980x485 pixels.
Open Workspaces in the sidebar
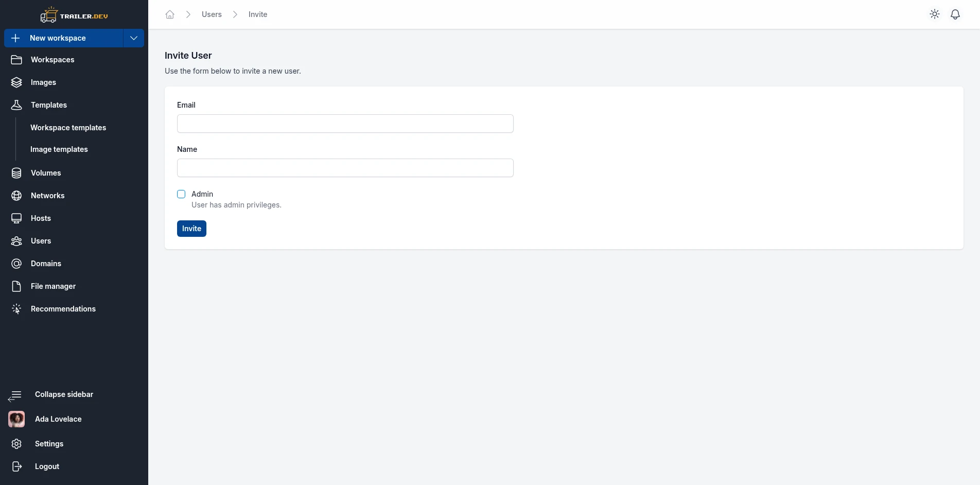click(x=52, y=60)
